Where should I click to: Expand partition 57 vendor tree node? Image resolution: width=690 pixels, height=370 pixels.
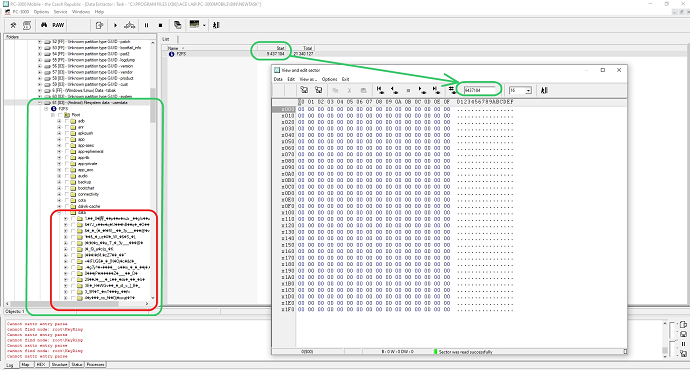click(40, 72)
